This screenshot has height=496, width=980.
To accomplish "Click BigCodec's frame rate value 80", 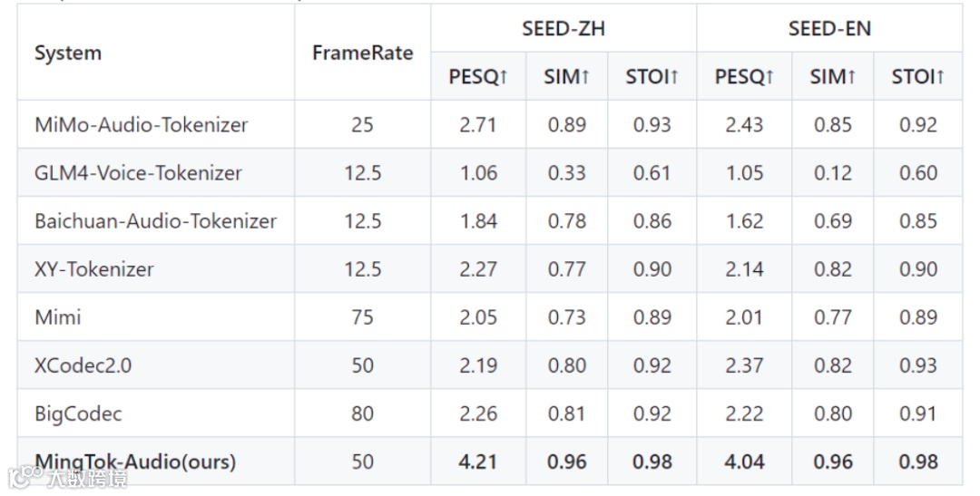I will (362, 413).
